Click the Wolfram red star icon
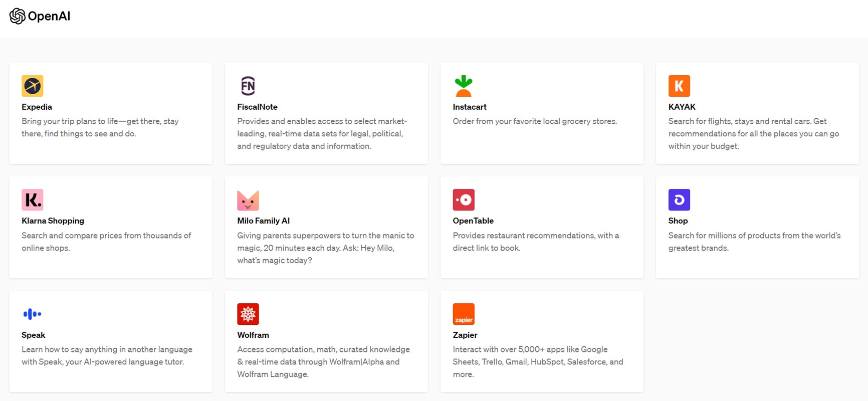 (248, 314)
